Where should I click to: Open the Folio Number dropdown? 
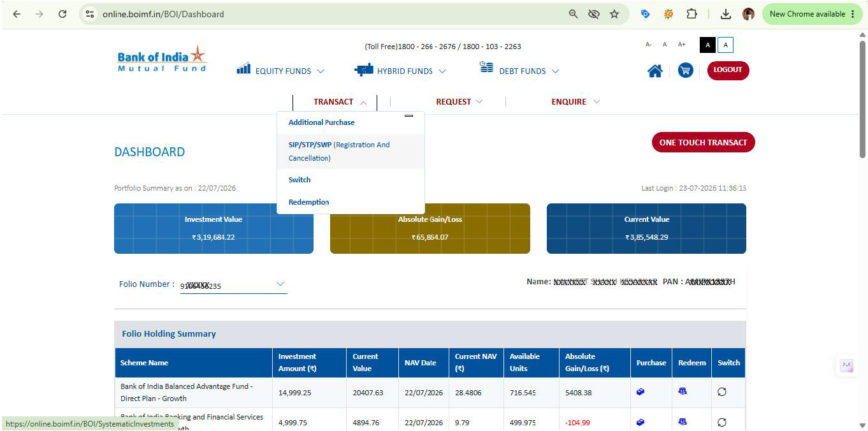point(233,285)
